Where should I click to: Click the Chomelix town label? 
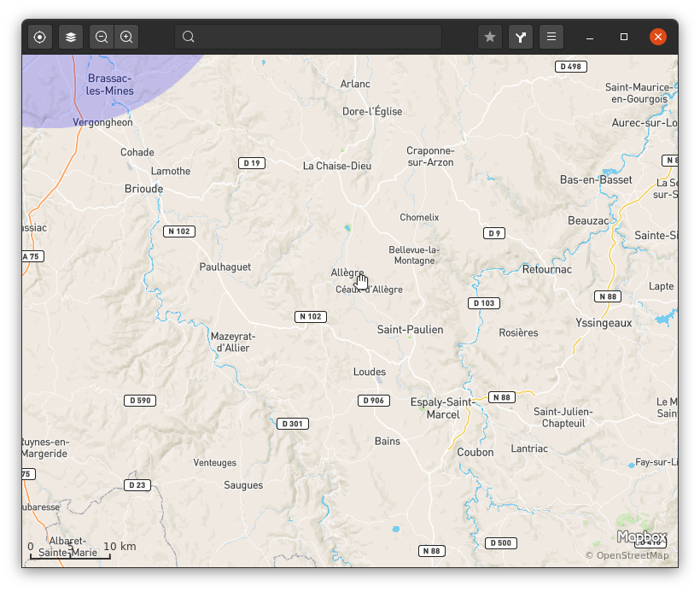pos(419,218)
